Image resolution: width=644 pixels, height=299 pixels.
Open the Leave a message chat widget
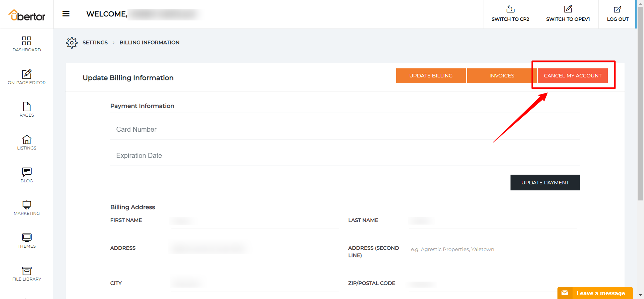point(595,293)
